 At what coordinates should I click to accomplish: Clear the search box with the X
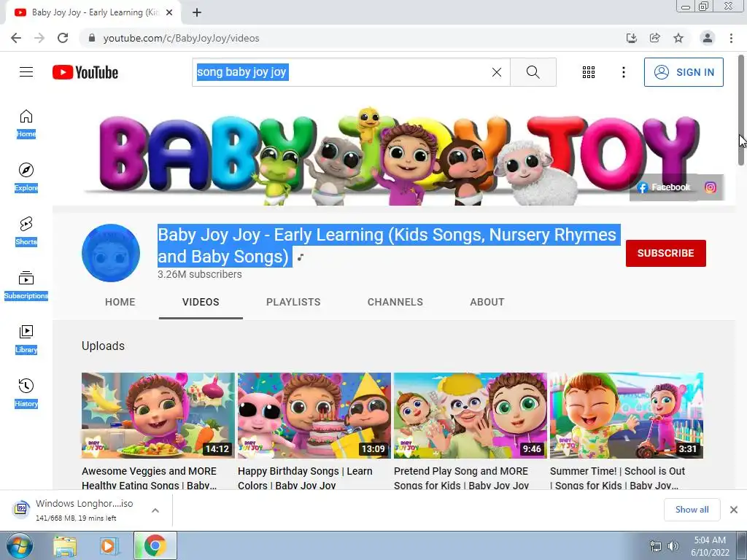pyautogui.click(x=496, y=72)
